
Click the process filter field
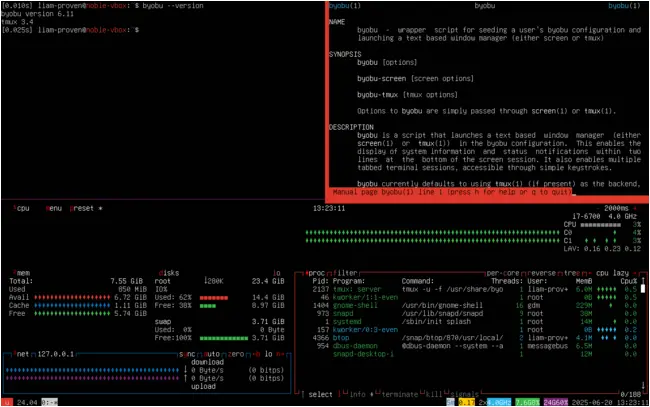pos(345,273)
